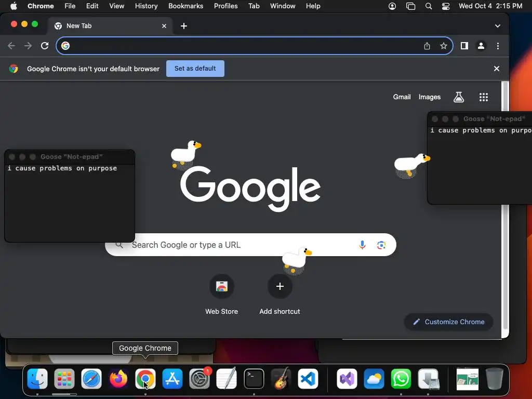This screenshot has height=399, width=532.
Task: Click the right Goose Not-epad title bar
Action: [480, 119]
